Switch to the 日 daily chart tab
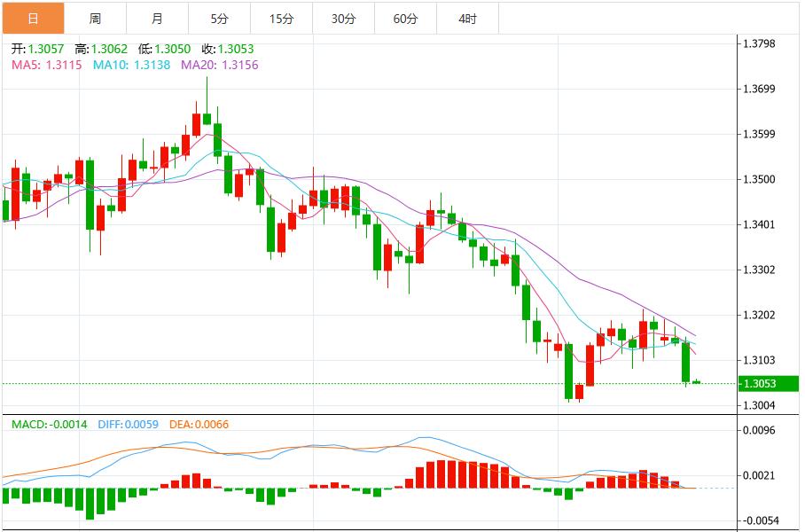This screenshot has width=805, height=532. pyautogui.click(x=33, y=19)
